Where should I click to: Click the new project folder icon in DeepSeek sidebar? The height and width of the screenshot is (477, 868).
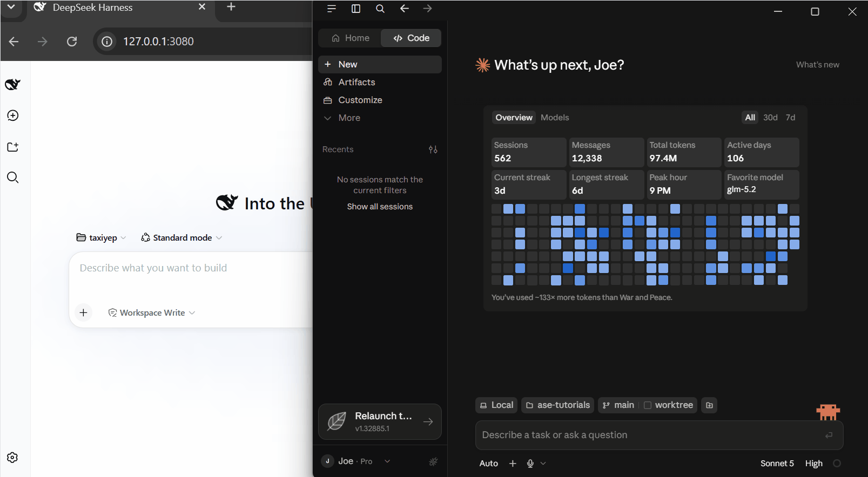[13, 147]
